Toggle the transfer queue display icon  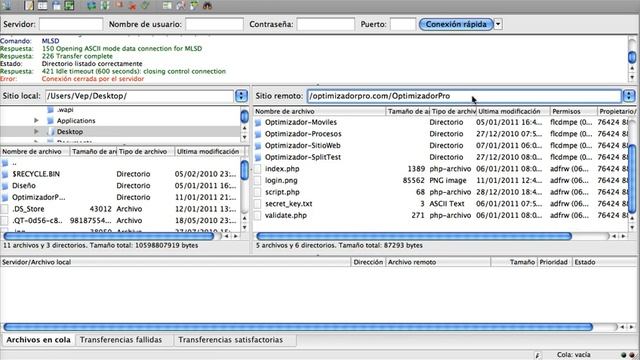tap(69, 5)
